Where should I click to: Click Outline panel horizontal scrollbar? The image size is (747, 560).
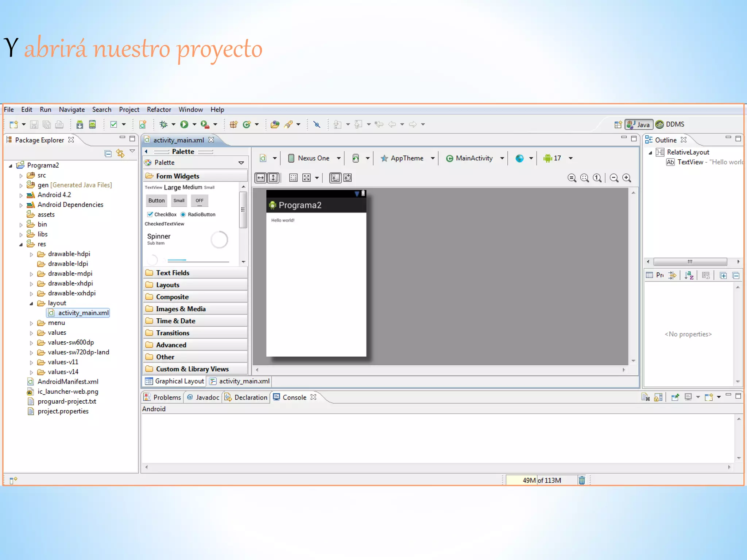[690, 261]
